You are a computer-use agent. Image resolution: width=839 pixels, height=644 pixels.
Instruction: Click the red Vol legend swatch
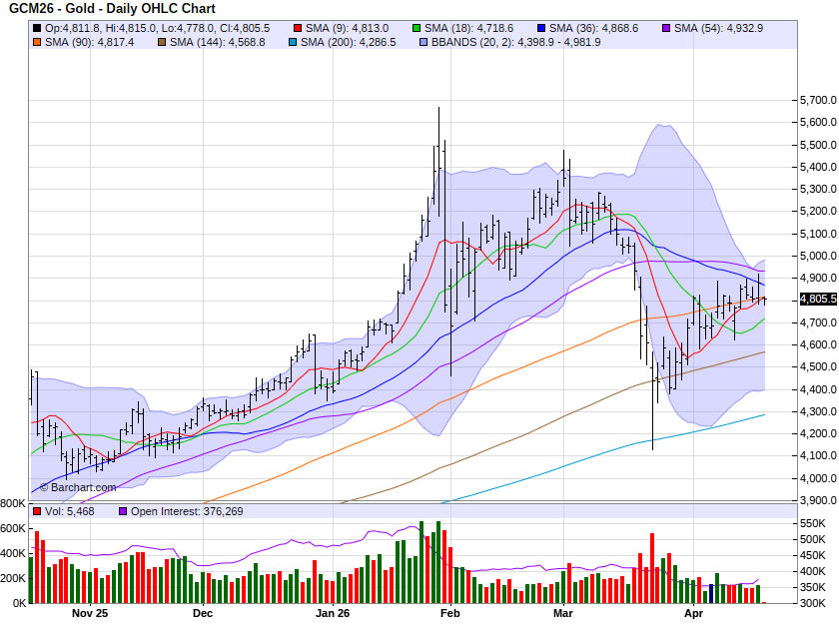[x=37, y=511]
